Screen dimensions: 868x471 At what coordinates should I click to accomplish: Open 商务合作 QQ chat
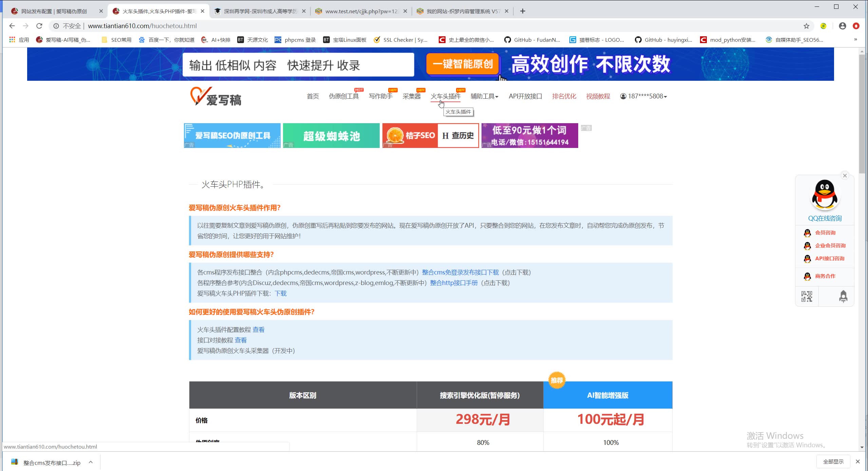[x=819, y=276]
